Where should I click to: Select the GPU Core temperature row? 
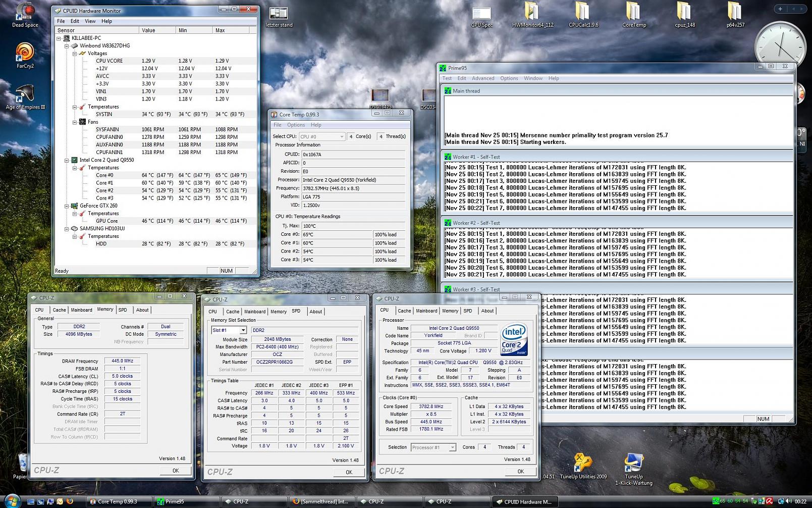pos(155,221)
